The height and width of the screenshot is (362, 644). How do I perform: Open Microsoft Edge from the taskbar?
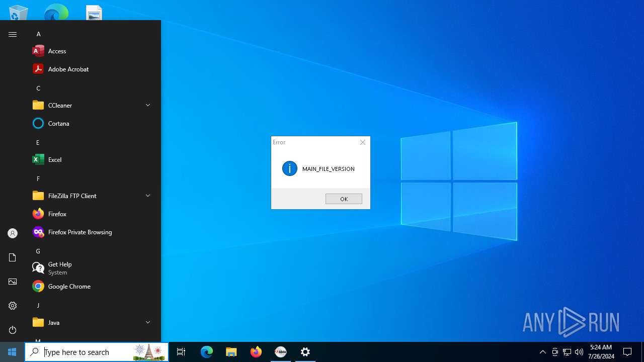(207, 352)
